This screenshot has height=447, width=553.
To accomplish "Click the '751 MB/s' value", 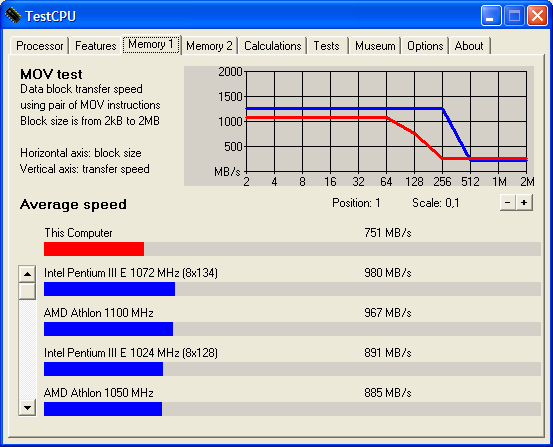I will (x=388, y=233).
